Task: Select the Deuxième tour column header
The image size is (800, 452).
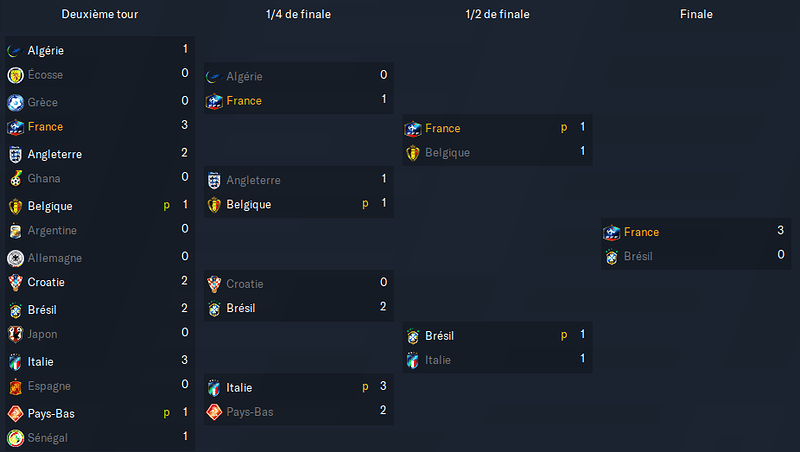Action: coord(100,14)
